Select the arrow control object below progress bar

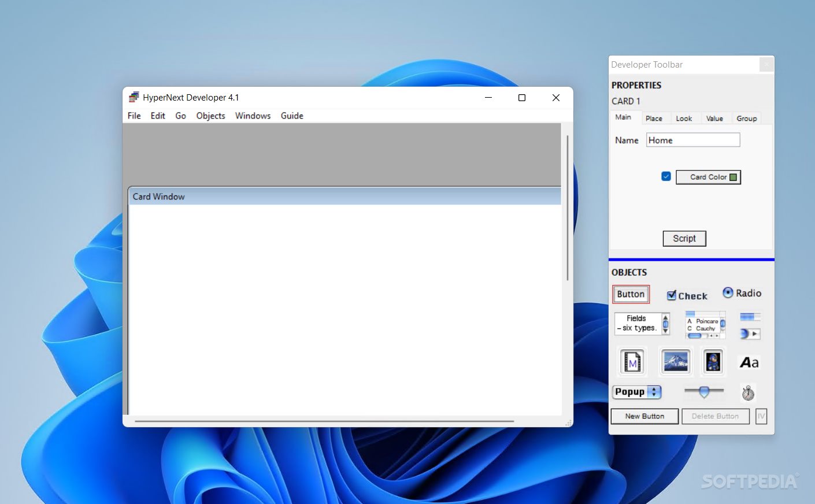click(x=750, y=333)
